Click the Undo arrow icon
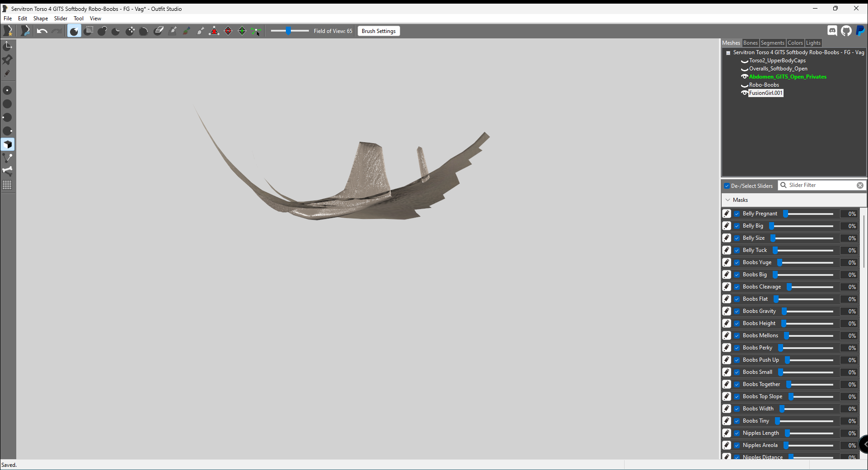This screenshot has width=868, height=470. click(42, 31)
